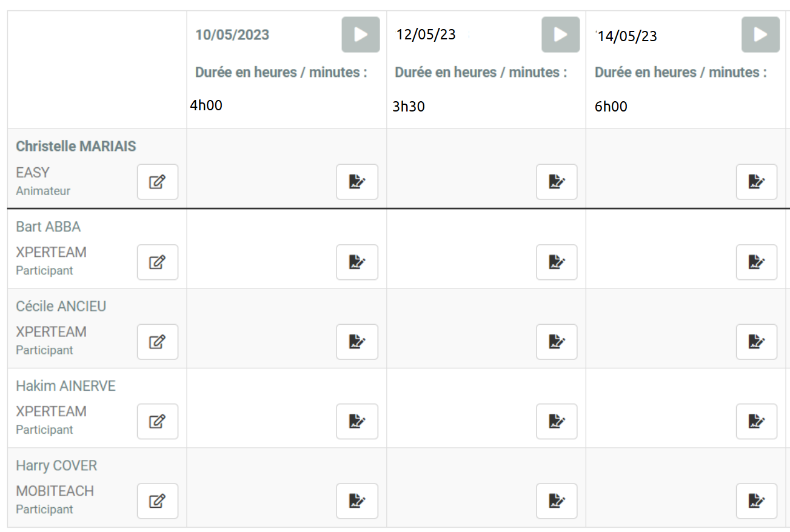
Task: Click the 4h00 duration value
Action: point(206,105)
